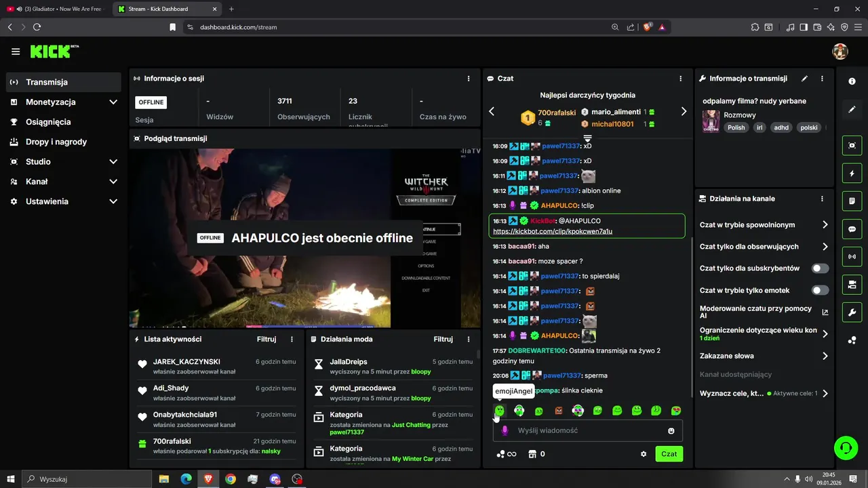Open the Informacje o transmisji three-dot menu
Image resolution: width=868 pixels, height=488 pixels.
pyautogui.click(x=822, y=79)
